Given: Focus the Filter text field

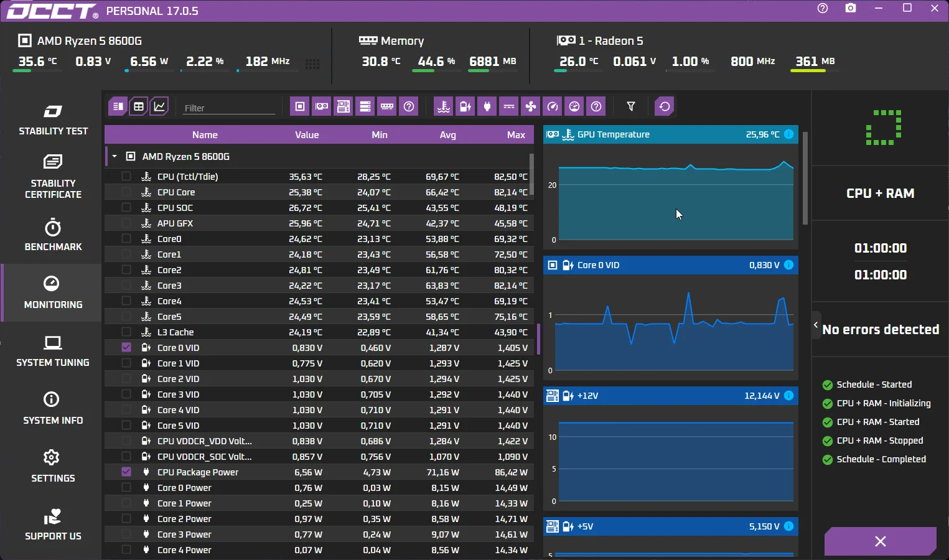Looking at the screenshot, I should [228, 108].
